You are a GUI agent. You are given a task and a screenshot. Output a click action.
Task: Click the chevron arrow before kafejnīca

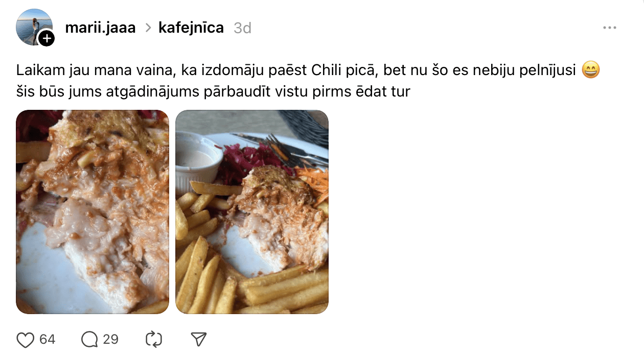148,28
